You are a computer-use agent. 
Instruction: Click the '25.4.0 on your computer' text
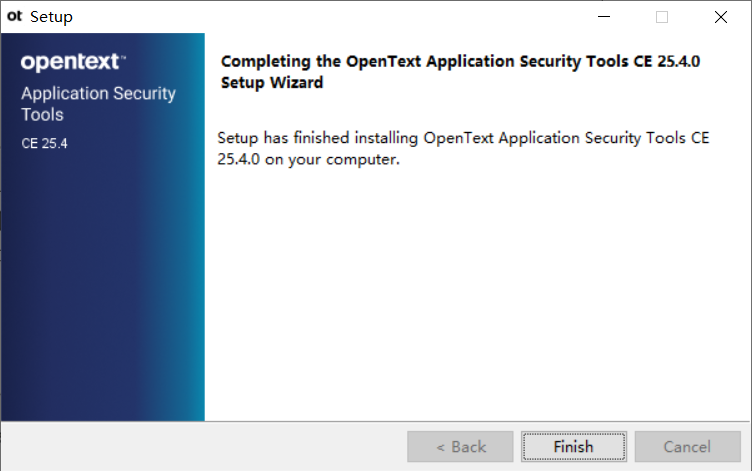(x=308, y=159)
